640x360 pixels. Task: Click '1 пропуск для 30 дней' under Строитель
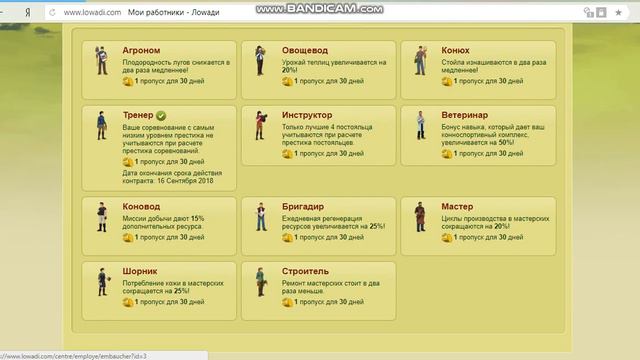point(329,302)
